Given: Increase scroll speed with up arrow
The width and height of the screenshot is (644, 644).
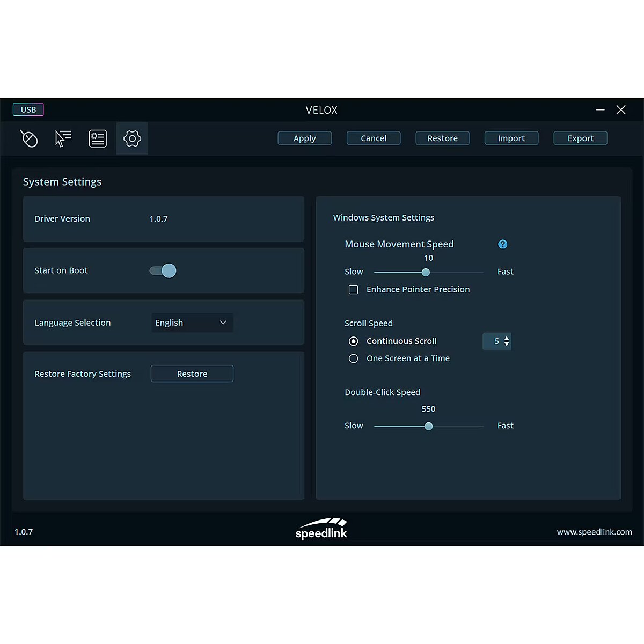Looking at the screenshot, I should click(x=507, y=338).
